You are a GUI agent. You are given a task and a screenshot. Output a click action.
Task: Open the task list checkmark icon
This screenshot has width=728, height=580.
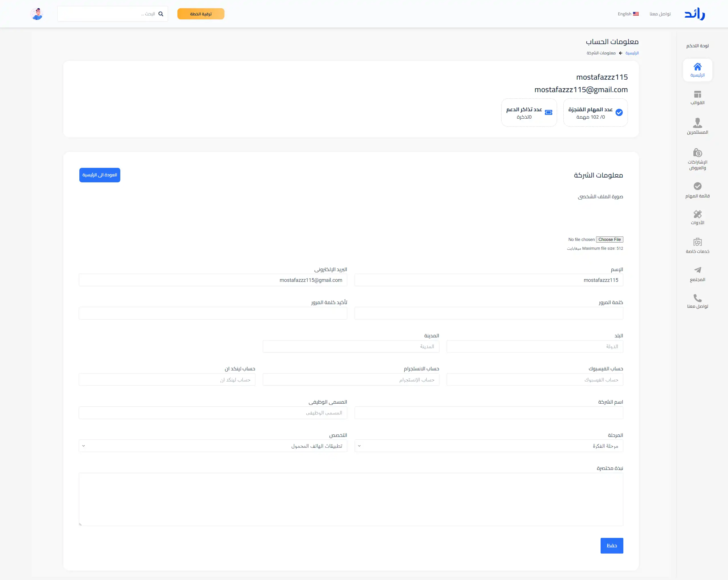click(697, 186)
